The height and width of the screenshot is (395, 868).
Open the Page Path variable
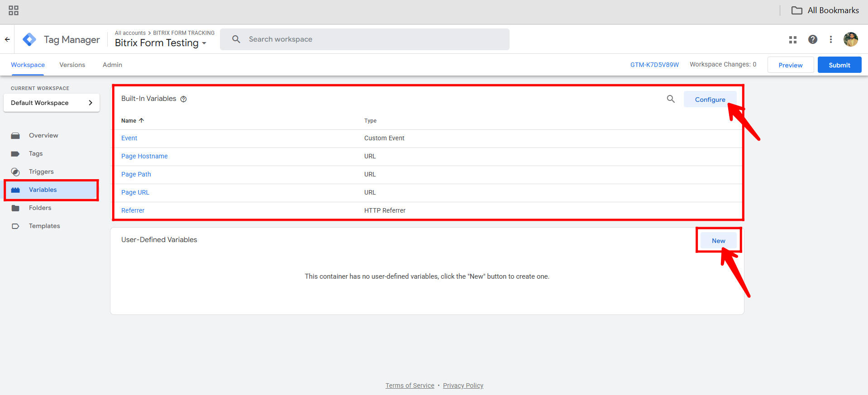click(136, 174)
